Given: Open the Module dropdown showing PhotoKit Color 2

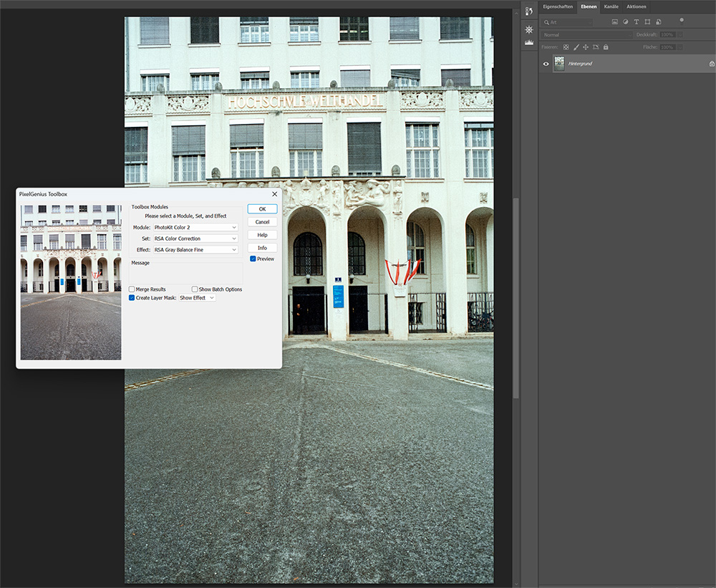Looking at the screenshot, I should (x=195, y=228).
